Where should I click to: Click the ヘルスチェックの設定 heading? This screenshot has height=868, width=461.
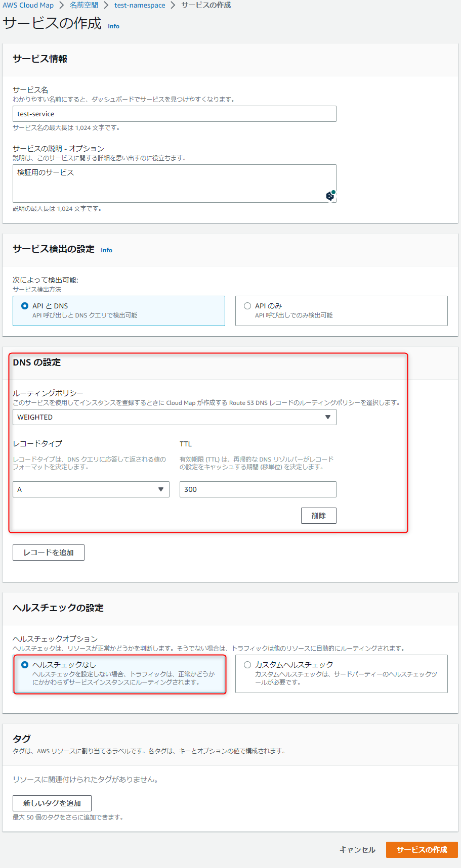tap(58, 608)
